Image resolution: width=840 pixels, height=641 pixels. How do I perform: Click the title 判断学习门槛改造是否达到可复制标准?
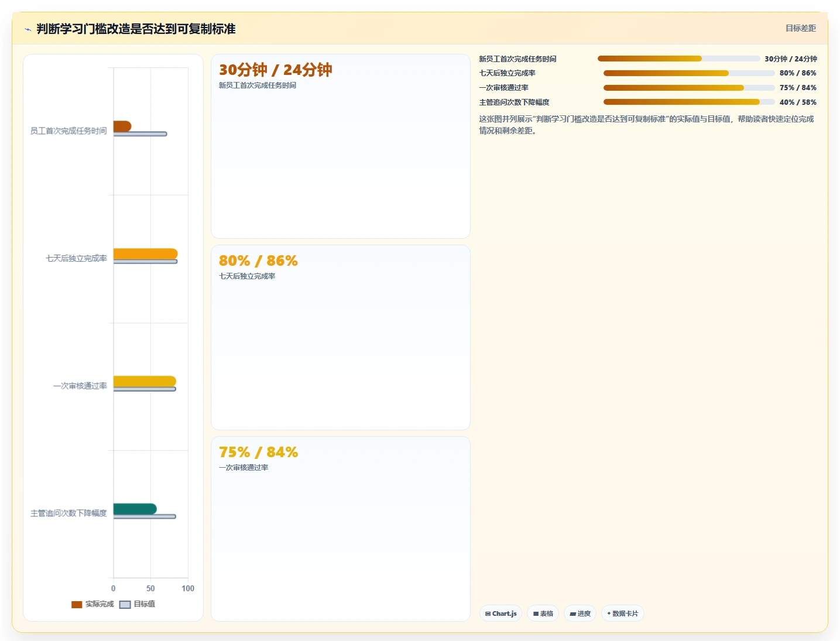(136, 29)
